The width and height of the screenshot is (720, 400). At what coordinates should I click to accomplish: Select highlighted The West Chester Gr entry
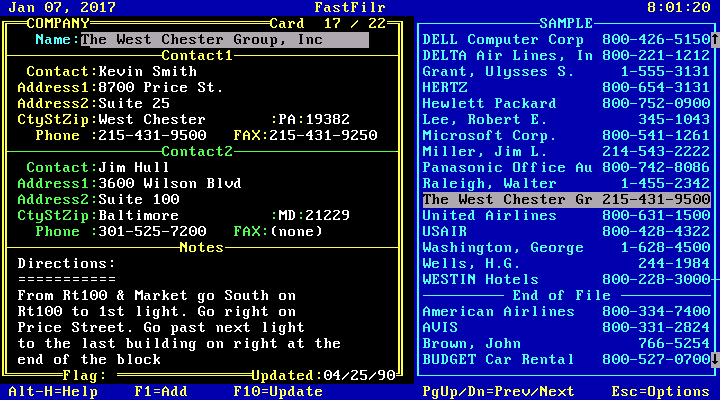pyautogui.click(x=566, y=199)
